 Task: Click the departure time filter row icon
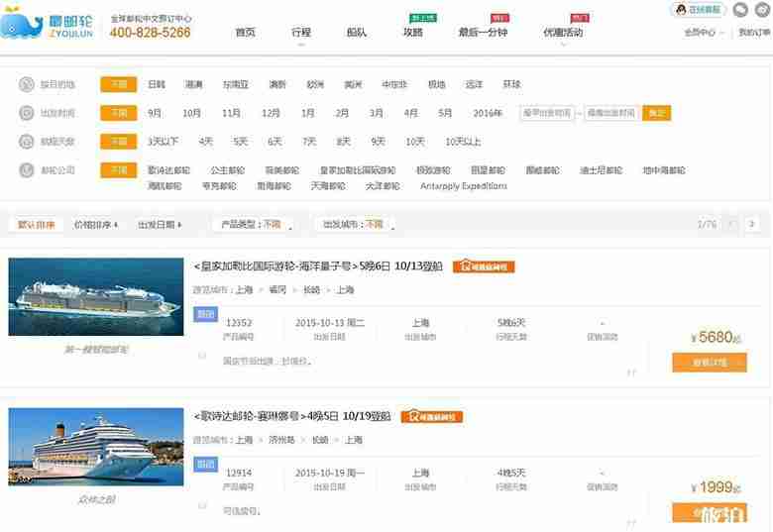click(26, 113)
